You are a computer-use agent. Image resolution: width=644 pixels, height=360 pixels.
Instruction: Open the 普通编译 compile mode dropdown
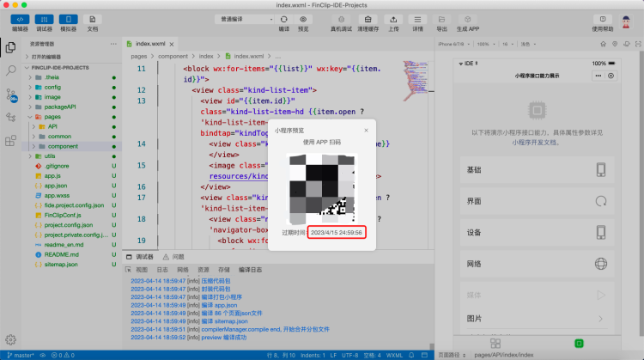coord(244,19)
